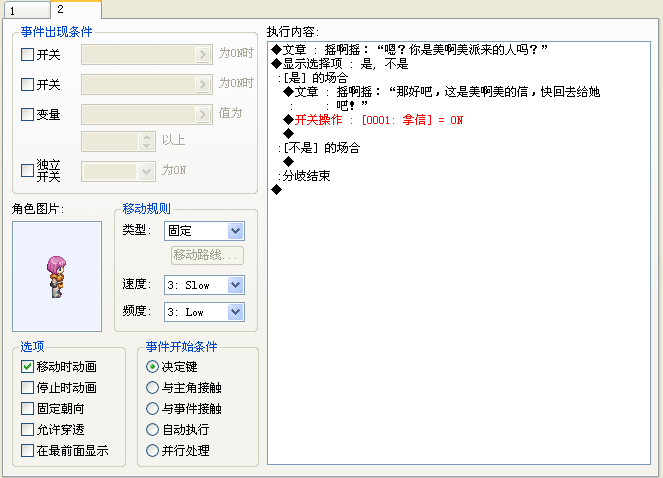Click the variable value number field
This screenshot has width=663, height=478.
[x=111, y=142]
